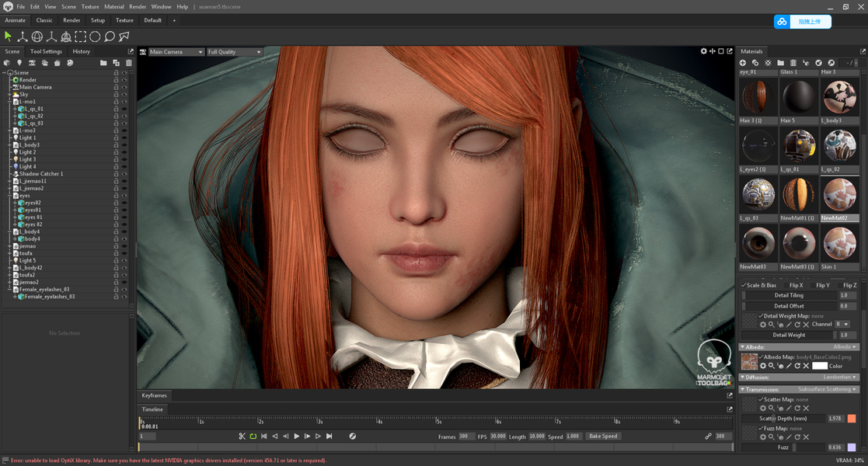The height and width of the screenshot is (466, 868).
Task: Open the Material menu
Action: (x=114, y=7)
